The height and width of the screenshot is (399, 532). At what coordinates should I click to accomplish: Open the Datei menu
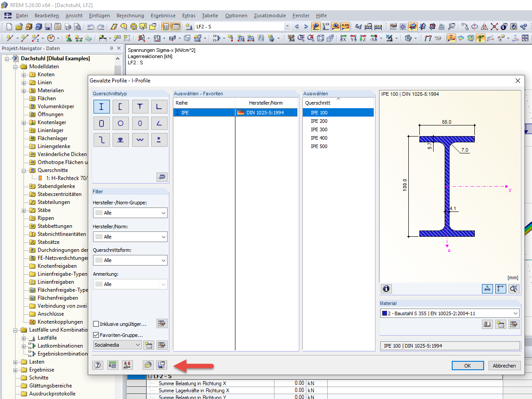pos(22,16)
